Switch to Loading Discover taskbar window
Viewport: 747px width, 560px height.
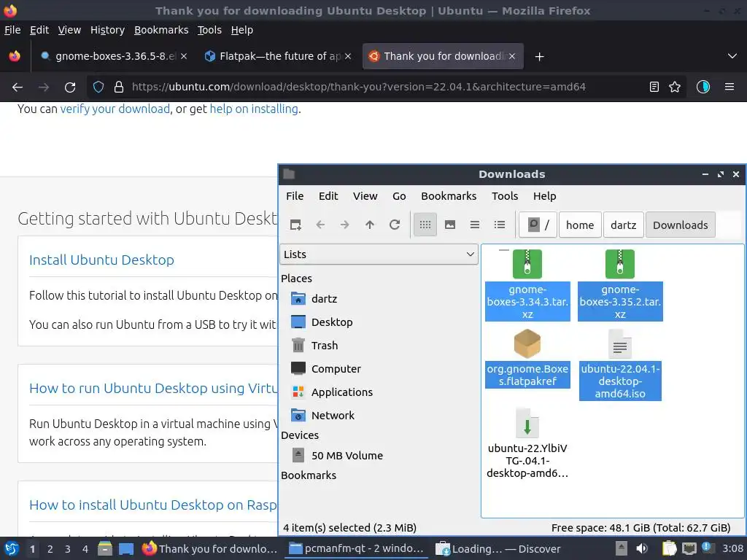(x=498, y=549)
